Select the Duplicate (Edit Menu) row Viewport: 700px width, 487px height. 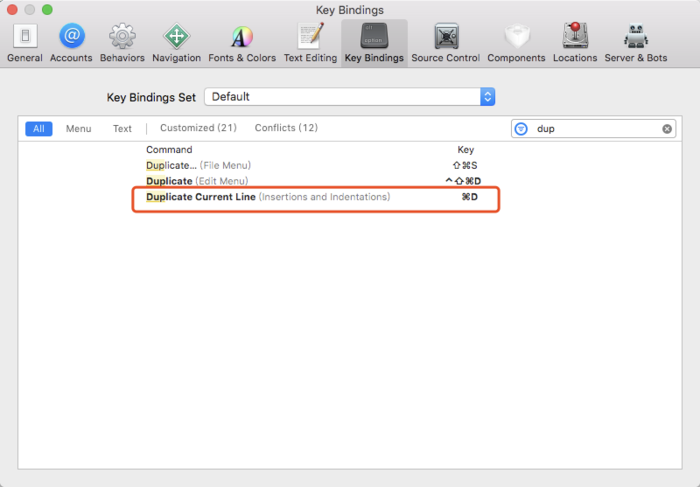(x=350, y=181)
